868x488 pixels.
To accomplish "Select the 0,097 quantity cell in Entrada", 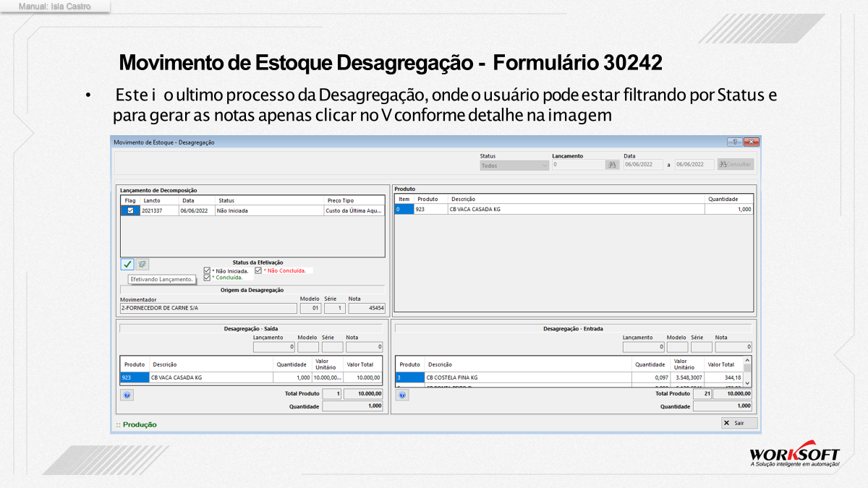I will [x=651, y=377].
